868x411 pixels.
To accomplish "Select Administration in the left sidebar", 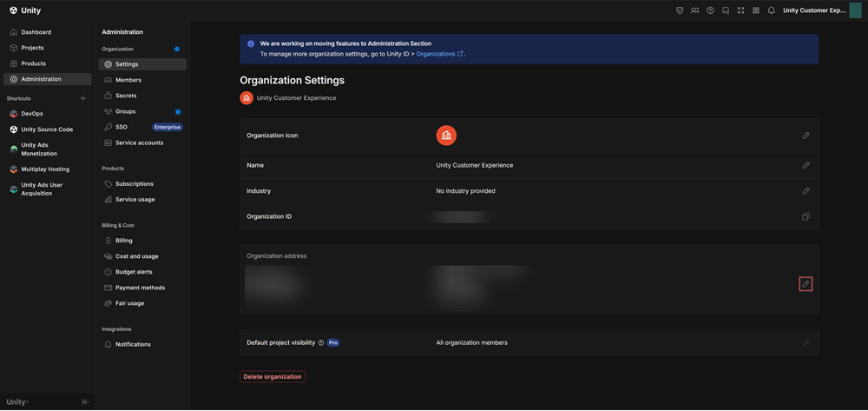I will [47, 79].
